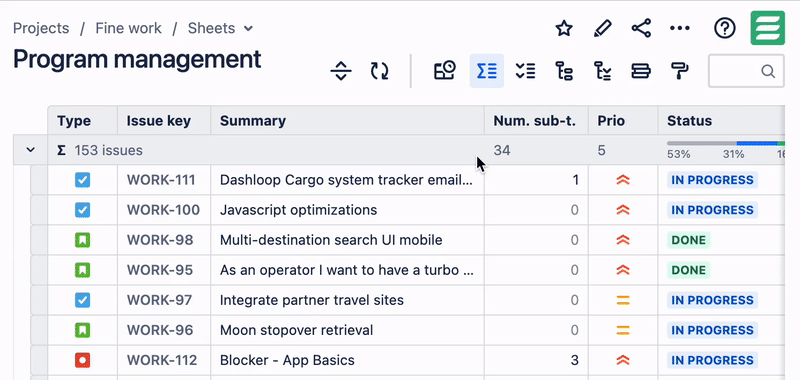Open the Fine work breadcrumb link

click(129, 28)
